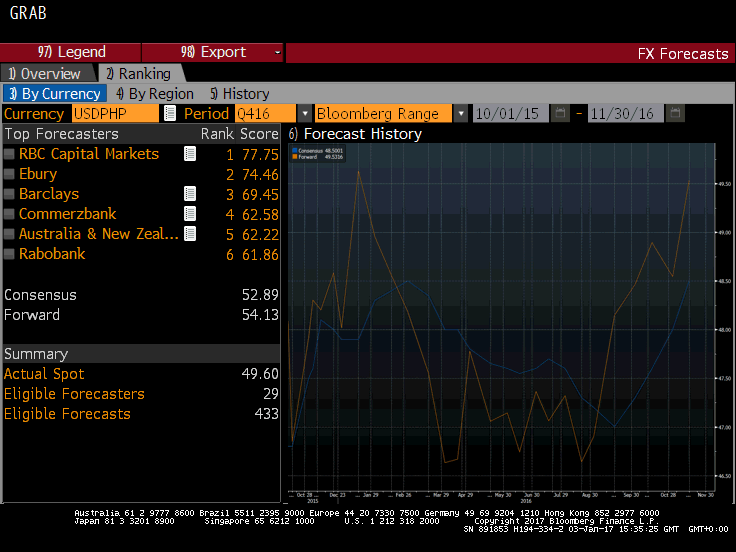The height and width of the screenshot is (552, 736).
Task: Click the Consensus score 52.89
Action: click(260, 294)
